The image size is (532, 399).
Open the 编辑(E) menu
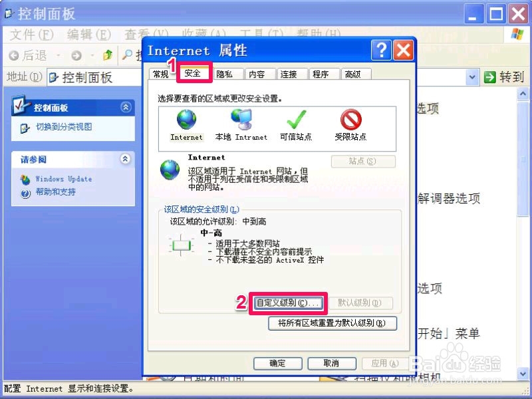(89, 35)
